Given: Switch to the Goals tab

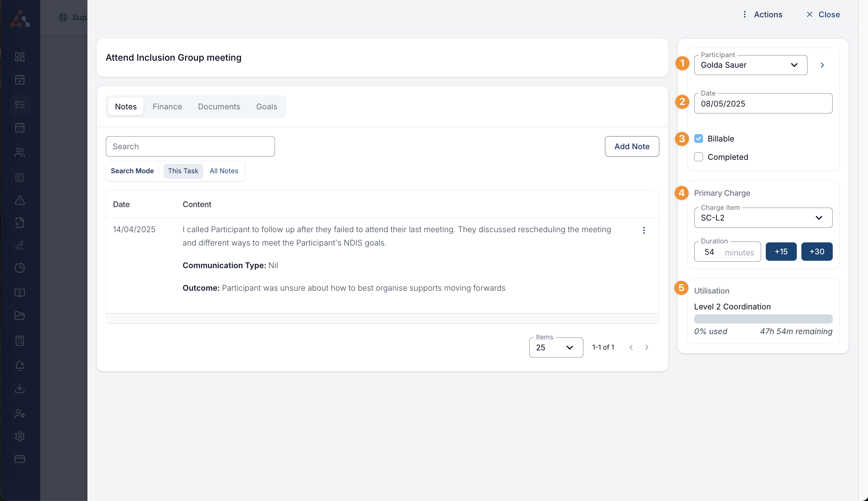Looking at the screenshot, I should click(x=267, y=107).
